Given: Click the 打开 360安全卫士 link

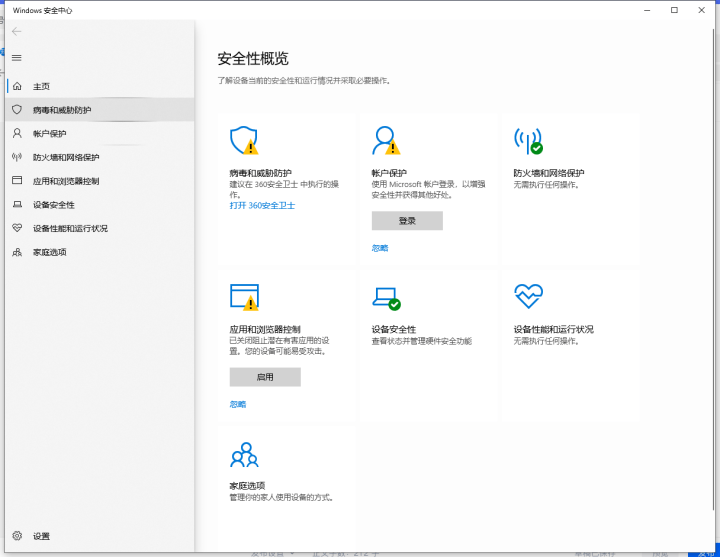Looking at the screenshot, I should (x=262, y=205).
